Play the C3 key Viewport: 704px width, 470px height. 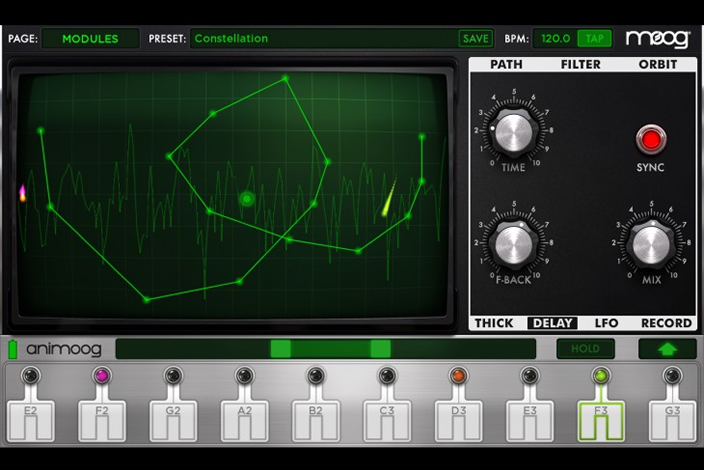point(387,421)
